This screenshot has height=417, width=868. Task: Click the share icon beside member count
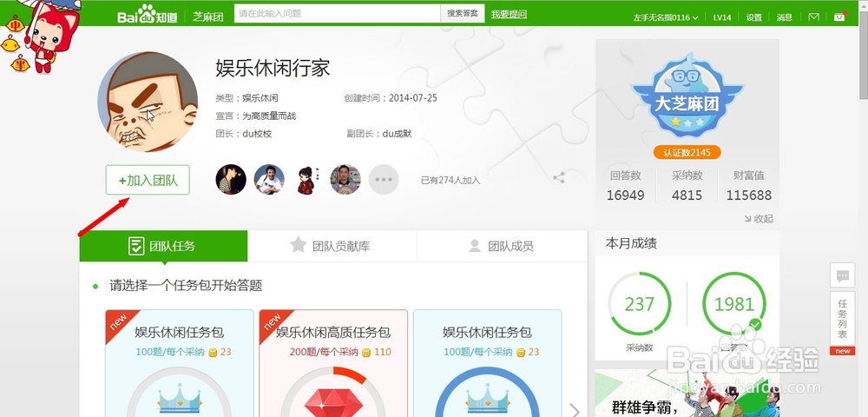tap(559, 178)
